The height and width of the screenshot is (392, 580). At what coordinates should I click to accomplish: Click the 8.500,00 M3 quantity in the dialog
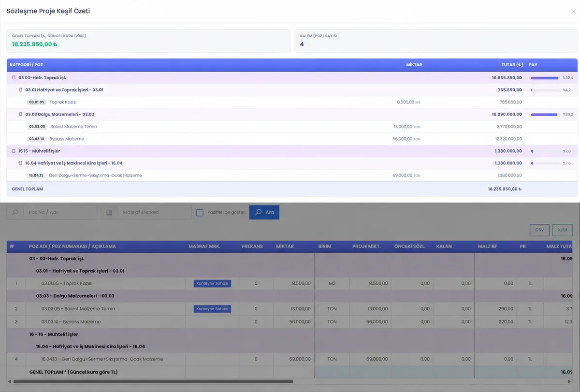coord(408,102)
